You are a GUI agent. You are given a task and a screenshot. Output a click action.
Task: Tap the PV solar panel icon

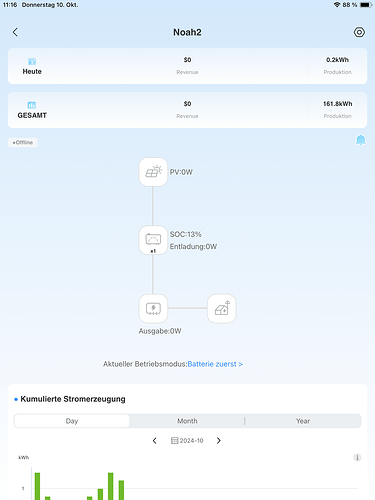point(153,172)
